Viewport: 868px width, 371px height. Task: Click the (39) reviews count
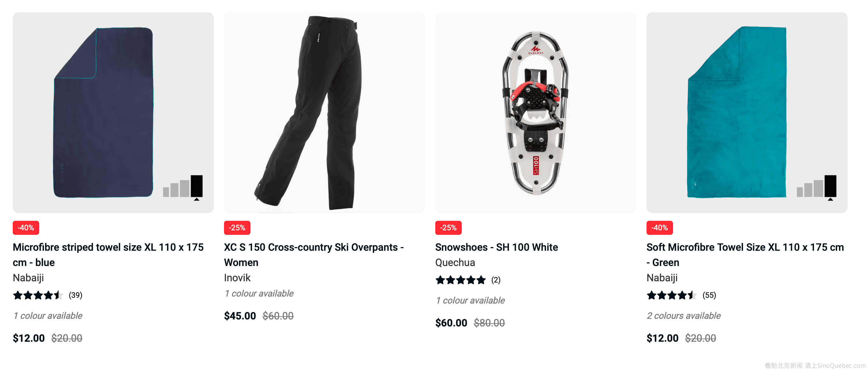click(x=75, y=295)
